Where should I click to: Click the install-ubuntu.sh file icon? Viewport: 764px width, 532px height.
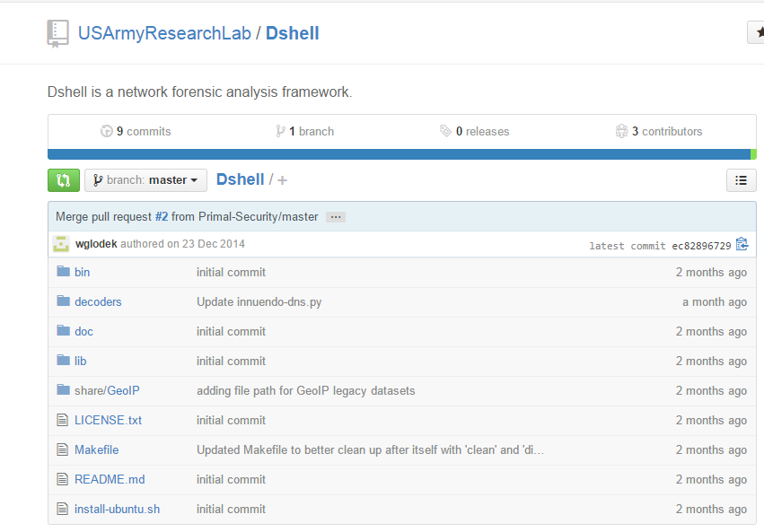(62, 509)
